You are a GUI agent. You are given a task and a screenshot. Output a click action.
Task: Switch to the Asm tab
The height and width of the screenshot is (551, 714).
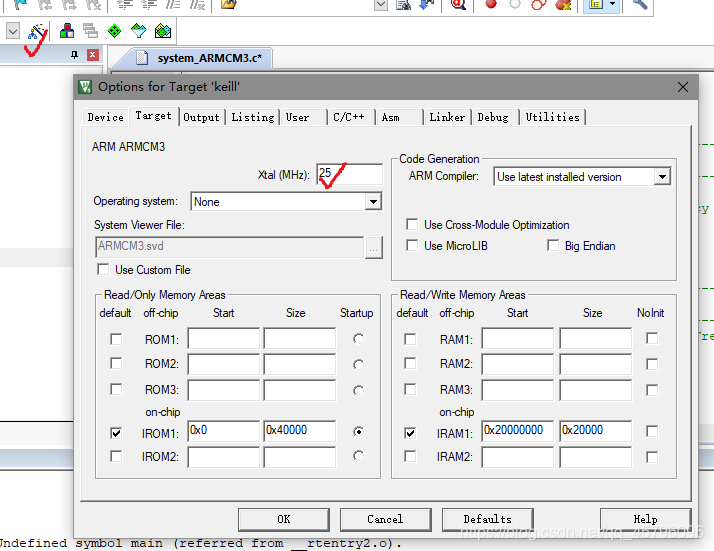coord(391,117)
